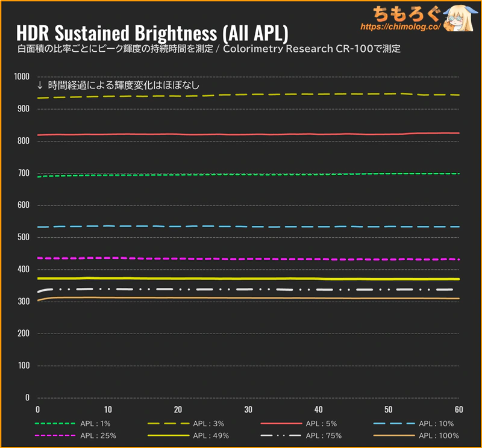Select the APL : 10% legend entry
Viewport: 482px width, 448px height.
point(413,424)
